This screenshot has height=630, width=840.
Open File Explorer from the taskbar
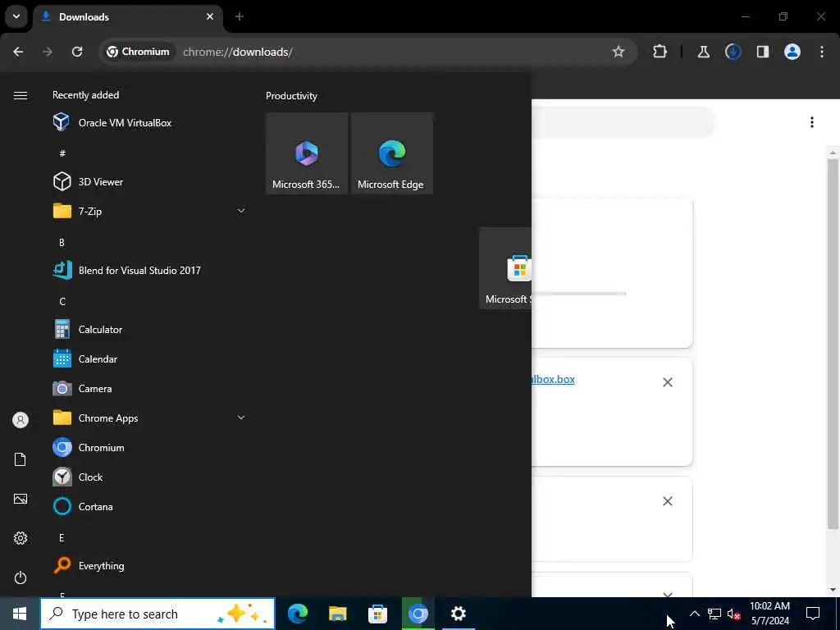337,614
